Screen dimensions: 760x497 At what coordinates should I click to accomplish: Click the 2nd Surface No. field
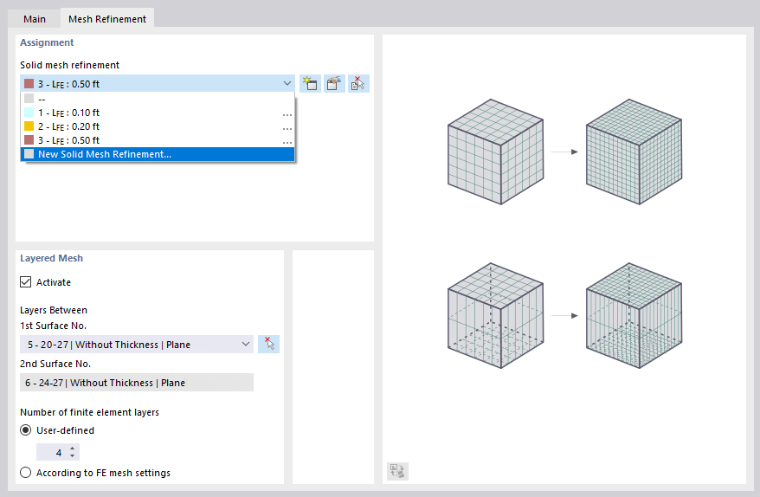point(137,383)
